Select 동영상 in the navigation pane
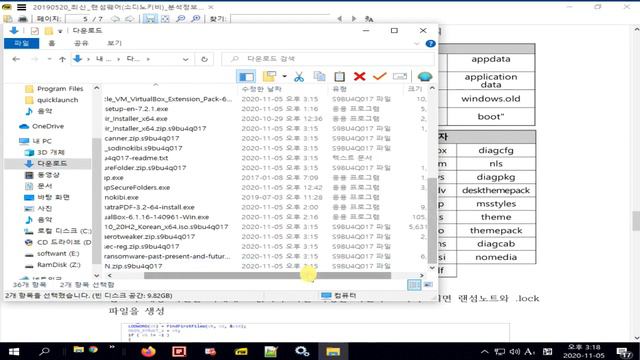Image resolution: width=640 pixels, height=360 pixels. point(48,175)
